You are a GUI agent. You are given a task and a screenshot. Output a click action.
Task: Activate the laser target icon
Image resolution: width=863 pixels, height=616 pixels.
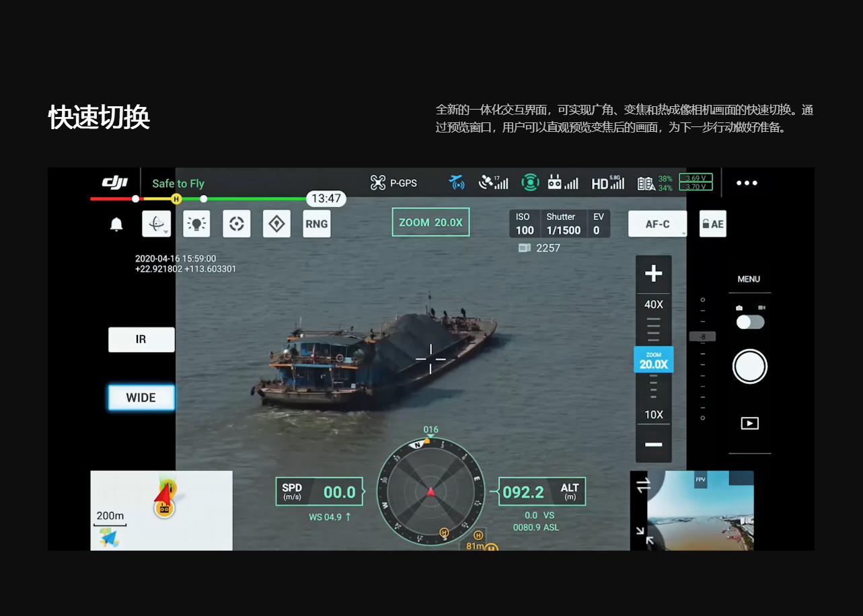pyautogui.click(x=236, y=223)
